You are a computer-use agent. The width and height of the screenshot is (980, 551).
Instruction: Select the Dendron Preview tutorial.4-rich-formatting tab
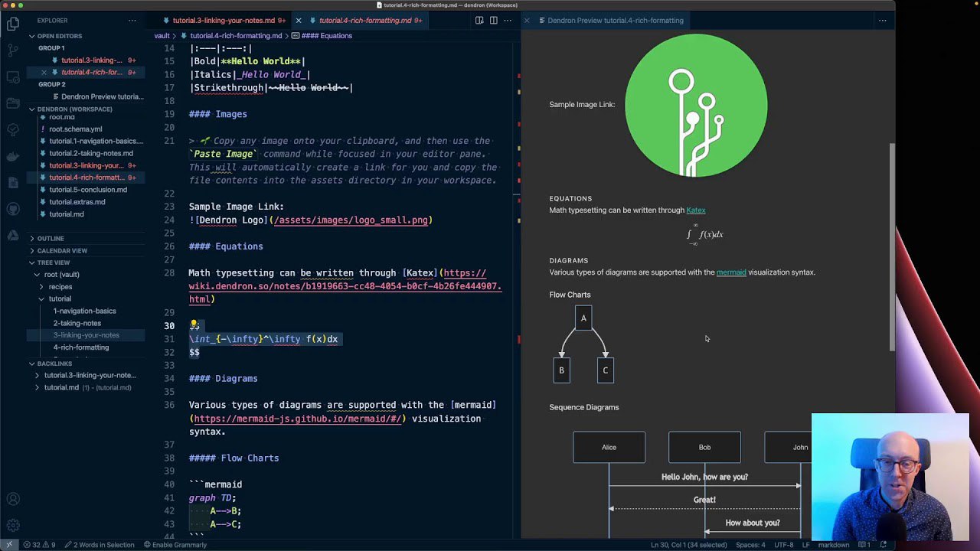[x=615, y=21]
